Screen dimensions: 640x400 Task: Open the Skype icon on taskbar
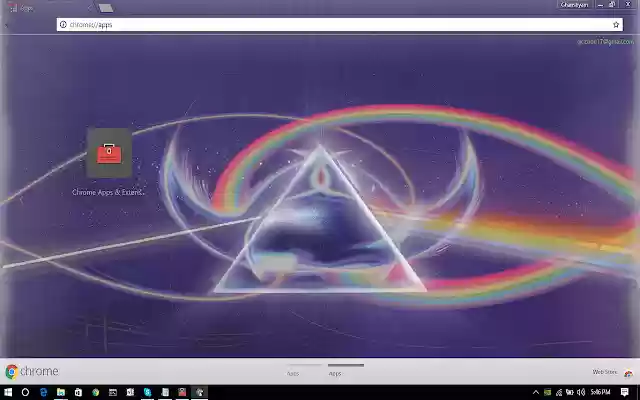pos(147,392)
